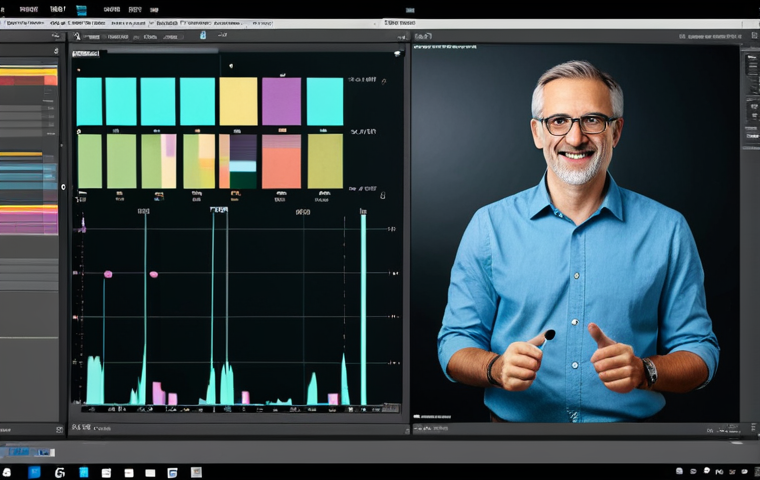The width and height of the screenshot is (760, 480).
Task: Select the left pink marker on the graph
Action: (108, 274)
